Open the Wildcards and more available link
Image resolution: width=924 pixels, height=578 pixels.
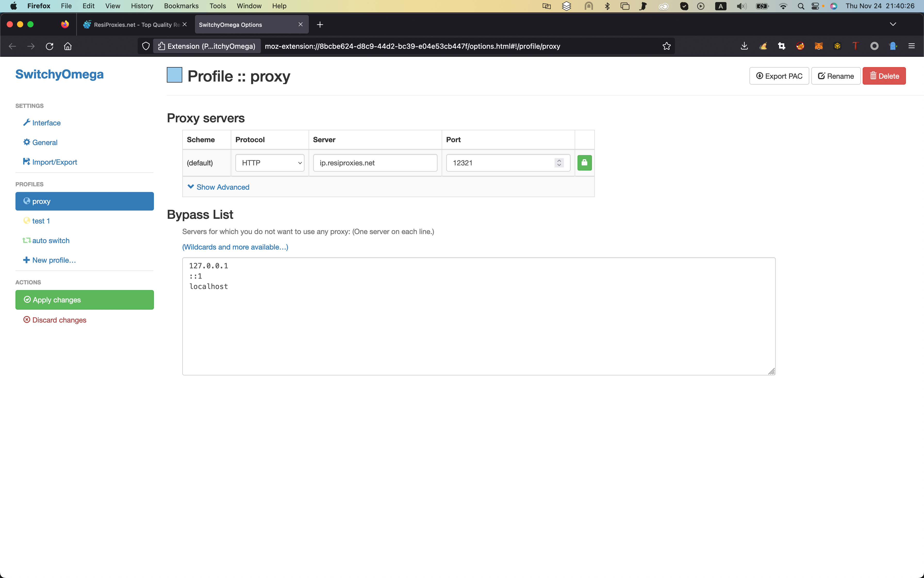point(235,247)
